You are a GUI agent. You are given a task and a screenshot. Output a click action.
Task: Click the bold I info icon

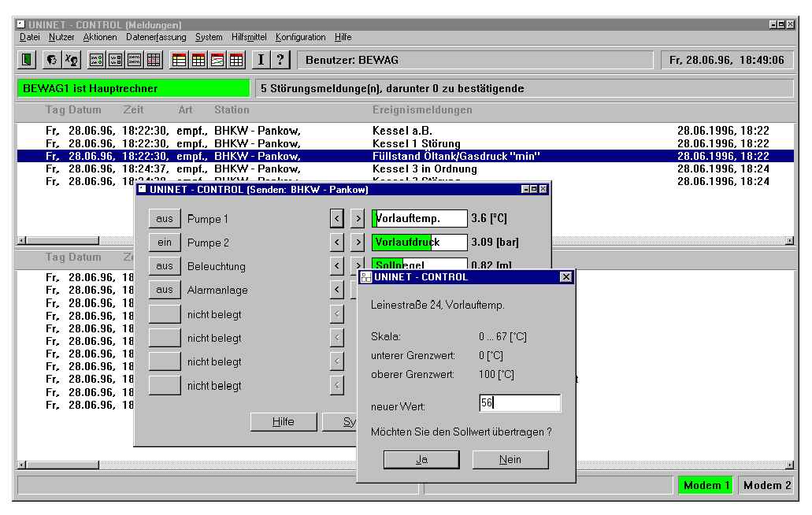(261, 60)
